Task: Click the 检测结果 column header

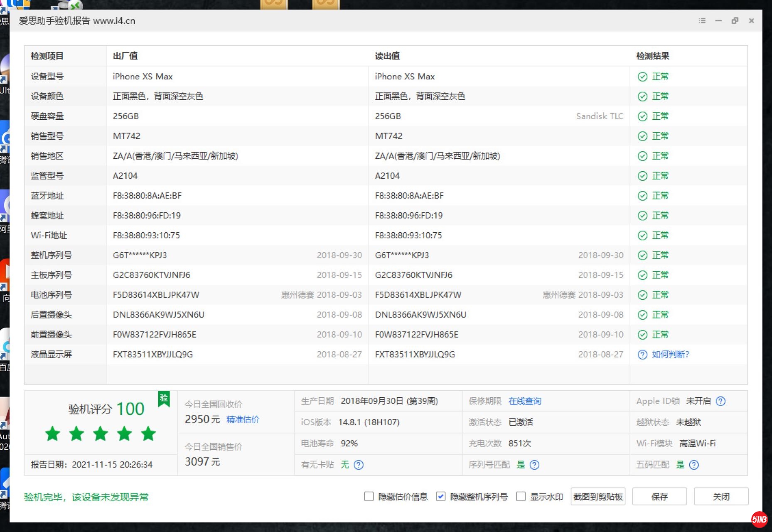Action: (653, 56)
